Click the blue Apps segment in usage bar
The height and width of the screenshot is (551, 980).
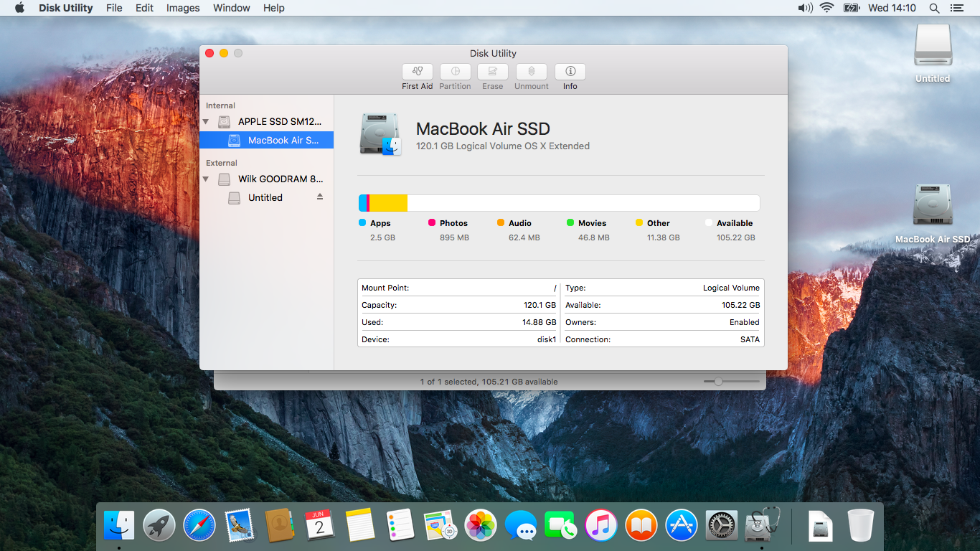363,203
